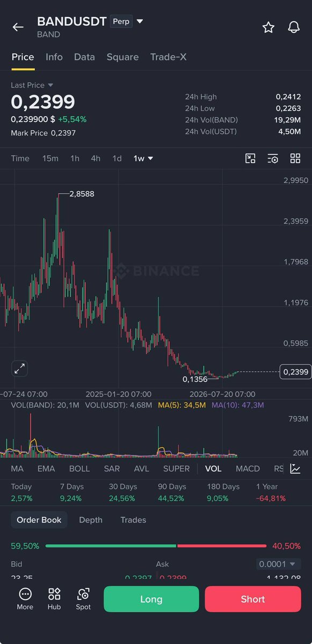The width and height of the screenshot is (312, 644).
Task: Open the four-squares grid icon
Action: pos(295,158)
